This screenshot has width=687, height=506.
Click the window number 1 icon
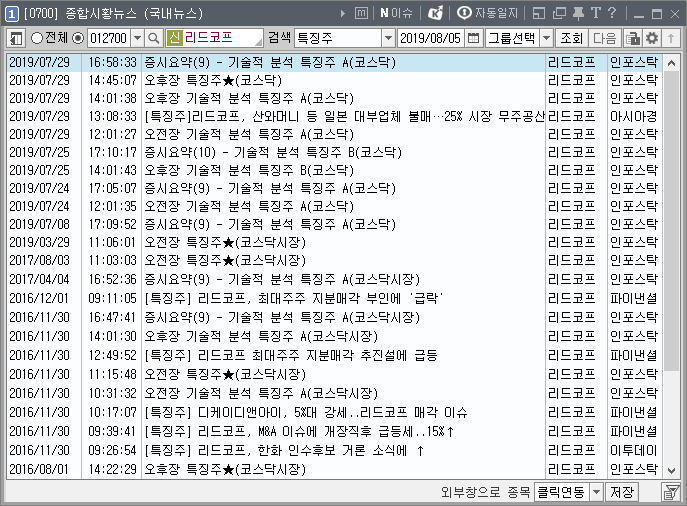click(11, 14)
